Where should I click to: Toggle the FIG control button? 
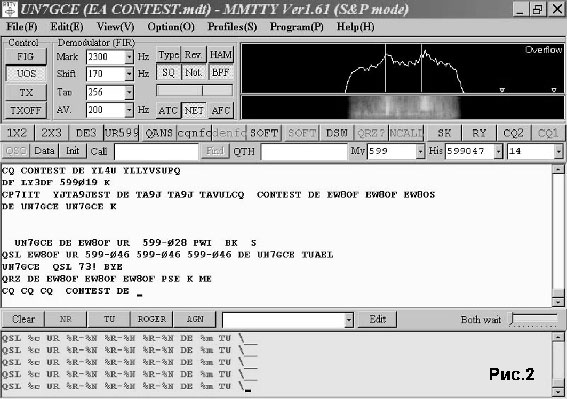point(26,56)
